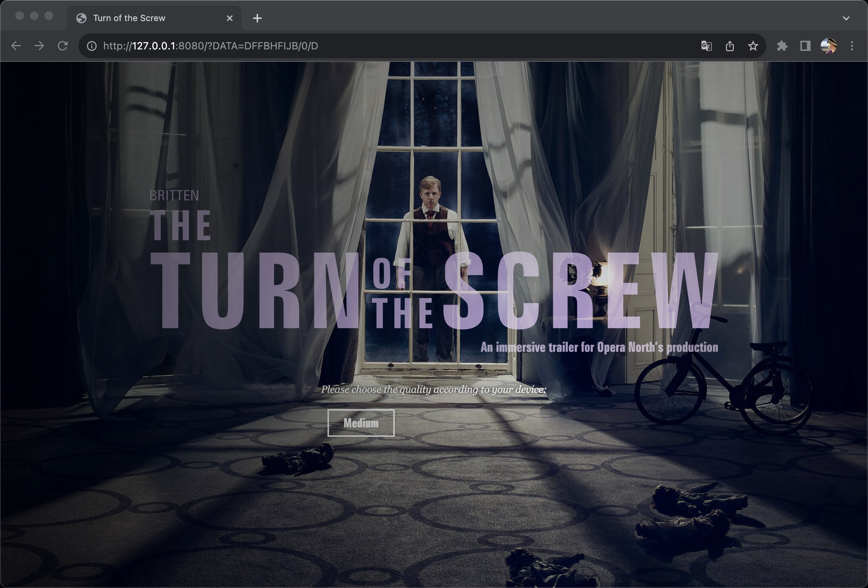
Task: Bookmark this page with the star
Action: 753,46
